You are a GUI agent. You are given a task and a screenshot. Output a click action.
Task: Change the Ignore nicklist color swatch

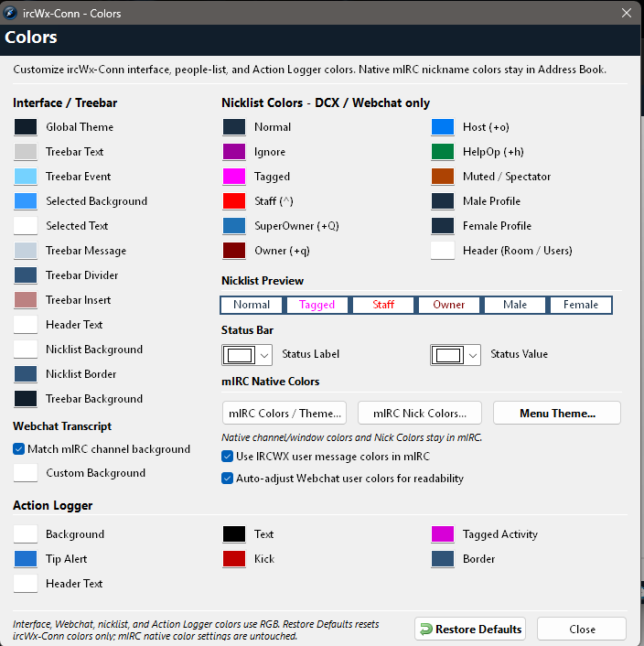click(234, 152)
